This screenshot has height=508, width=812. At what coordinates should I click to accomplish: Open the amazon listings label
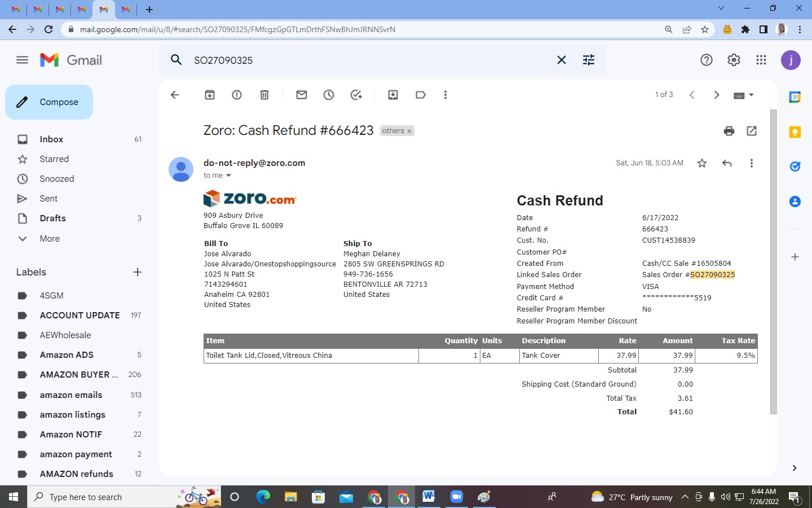[x=73, y=415]
